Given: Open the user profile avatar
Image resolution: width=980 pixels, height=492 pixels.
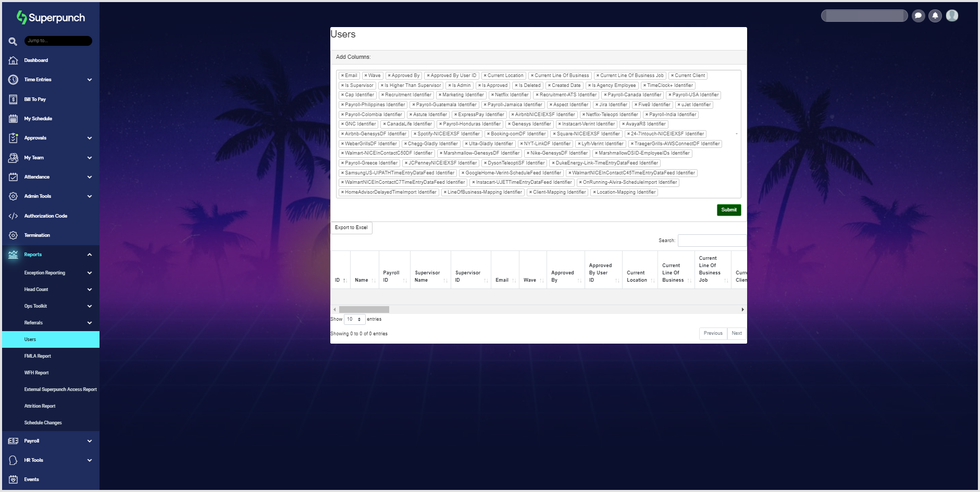Looking at the screenshot, I should click(952, 16).
